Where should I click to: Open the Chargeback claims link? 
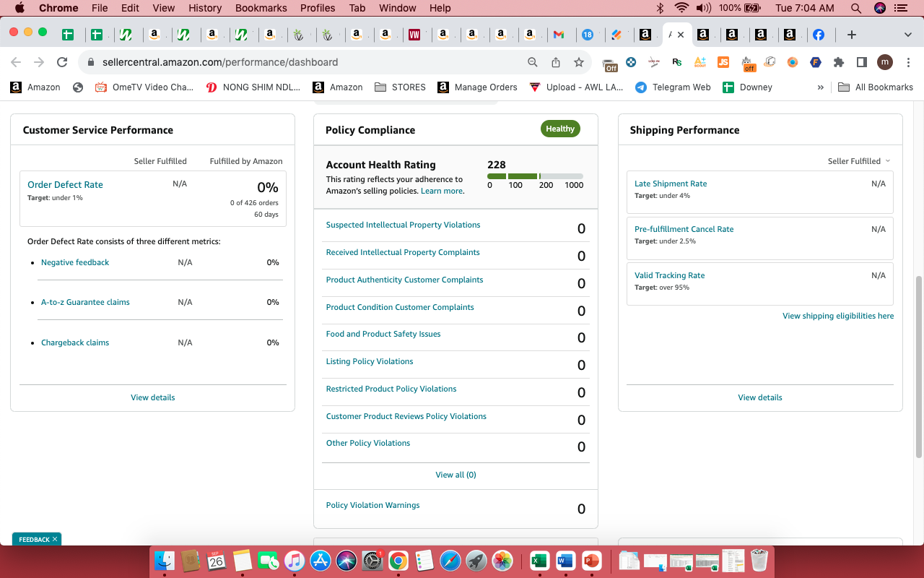pyautogui.click(x=75, y=342)
